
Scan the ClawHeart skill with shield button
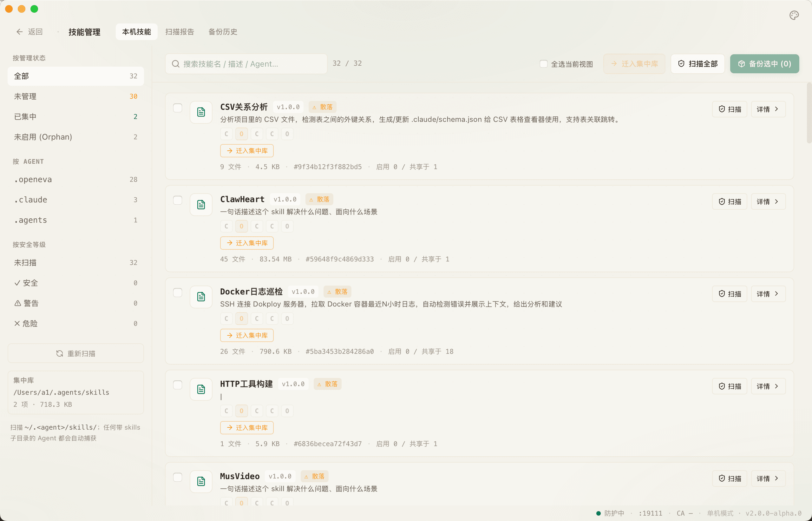[x=730, y=201]
